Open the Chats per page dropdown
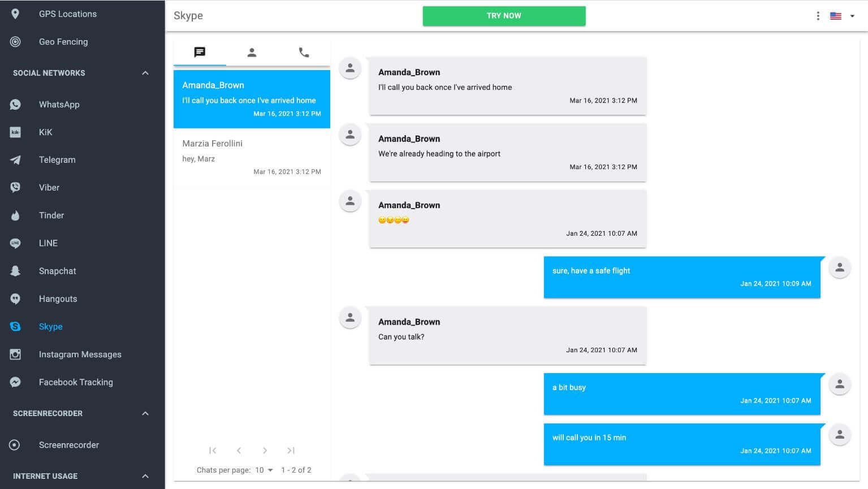 (x=264, y=470)
